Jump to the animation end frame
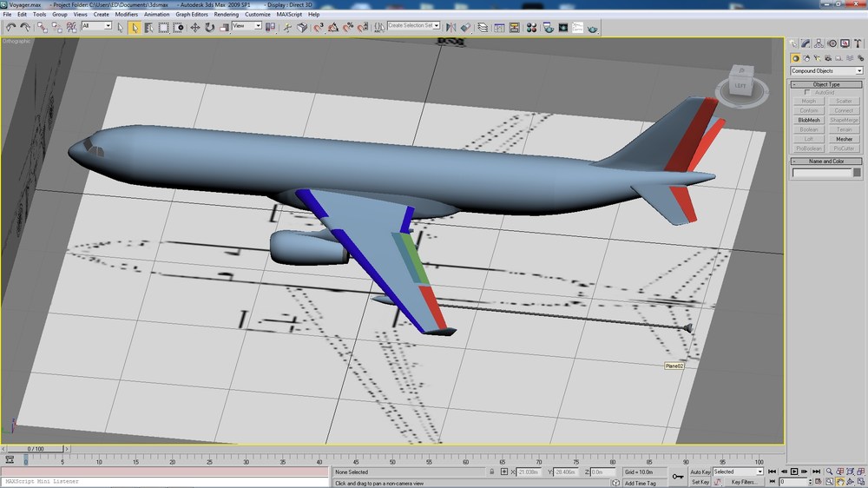This screenshot has height=488, width=868. 816,472
